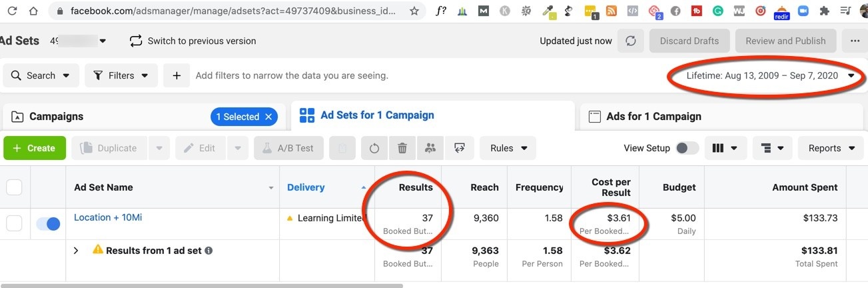Screen dimensions: 868x288
Task: Delete the selected ad set
Action: [x=402, y=148]
